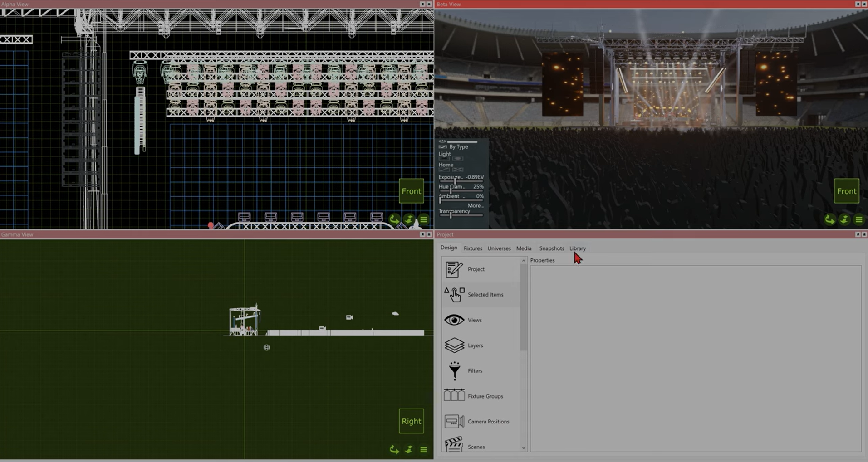
Task: Click the More... link in Beta View
Action: tap(476, 206)
